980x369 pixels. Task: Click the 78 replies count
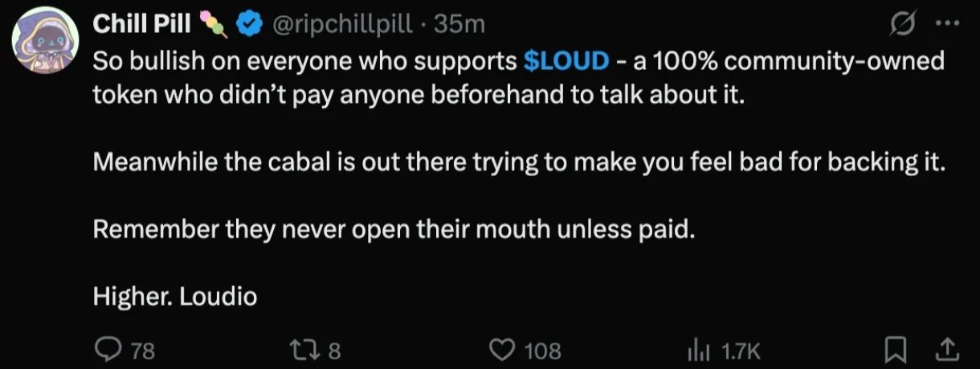coord(142,351)
